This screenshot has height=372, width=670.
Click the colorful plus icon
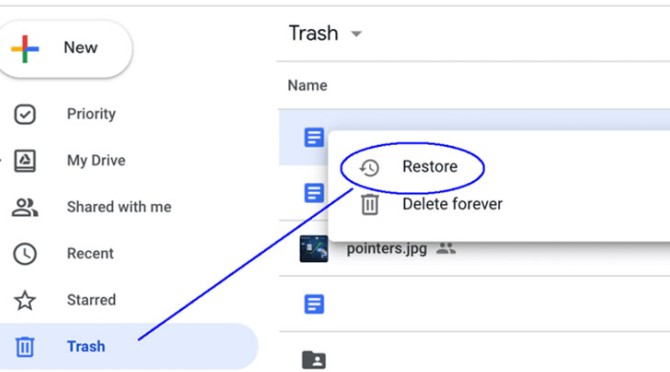25,49
